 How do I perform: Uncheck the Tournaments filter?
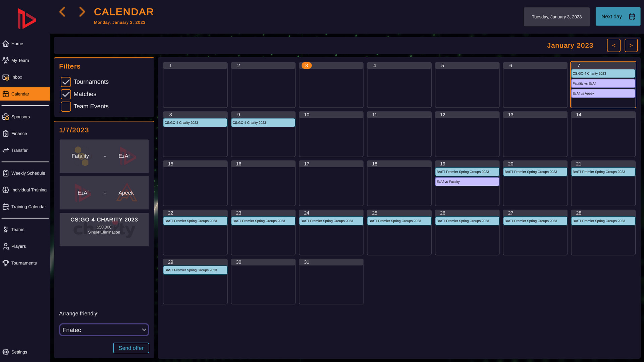pyautogui.click(x=66, y=82)
